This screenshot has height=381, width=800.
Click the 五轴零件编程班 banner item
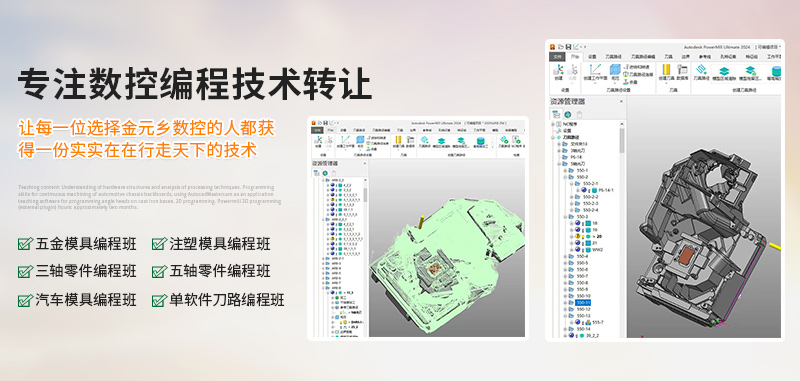coord(211,271)
